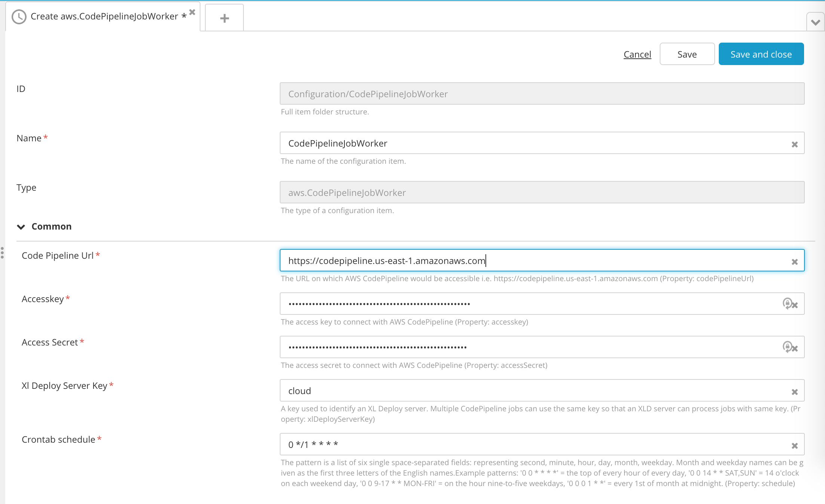Screen dimensions: 825x504
Task: Click the codePipelineUrl description text
Action: click(x=517, y=279)
